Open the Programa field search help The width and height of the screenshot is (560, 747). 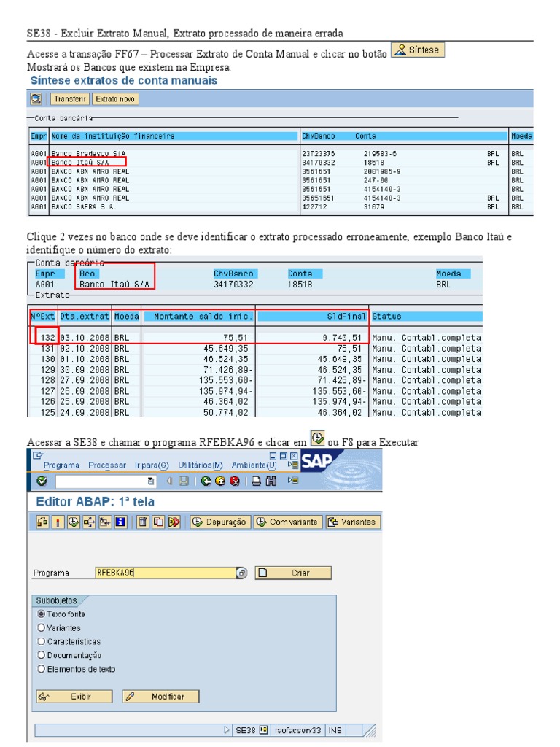point(242,573)
